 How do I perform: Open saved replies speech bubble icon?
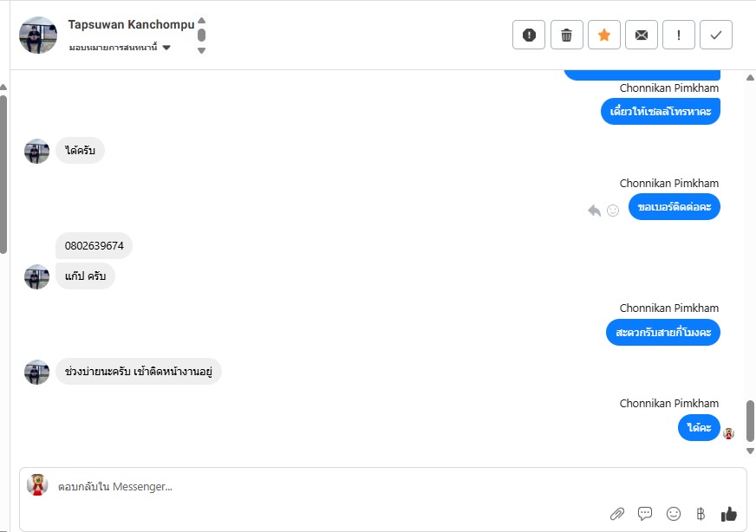coord(645,514)
